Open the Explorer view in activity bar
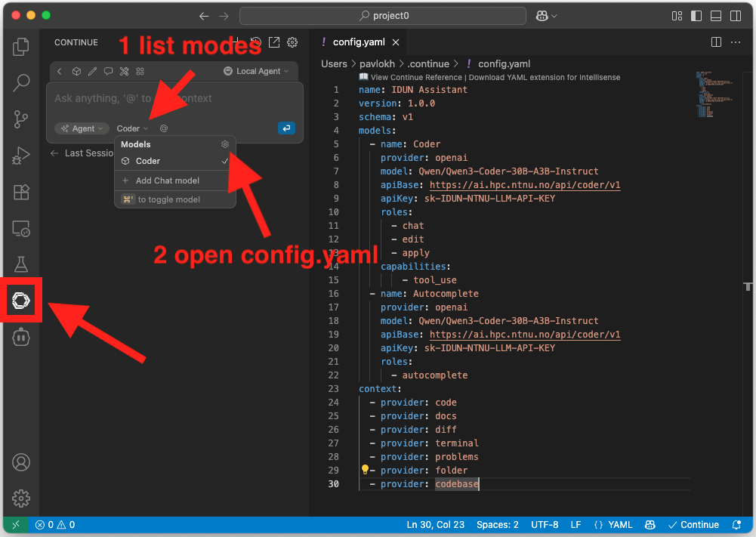This screenshot has width=756, height=537. 21,47
